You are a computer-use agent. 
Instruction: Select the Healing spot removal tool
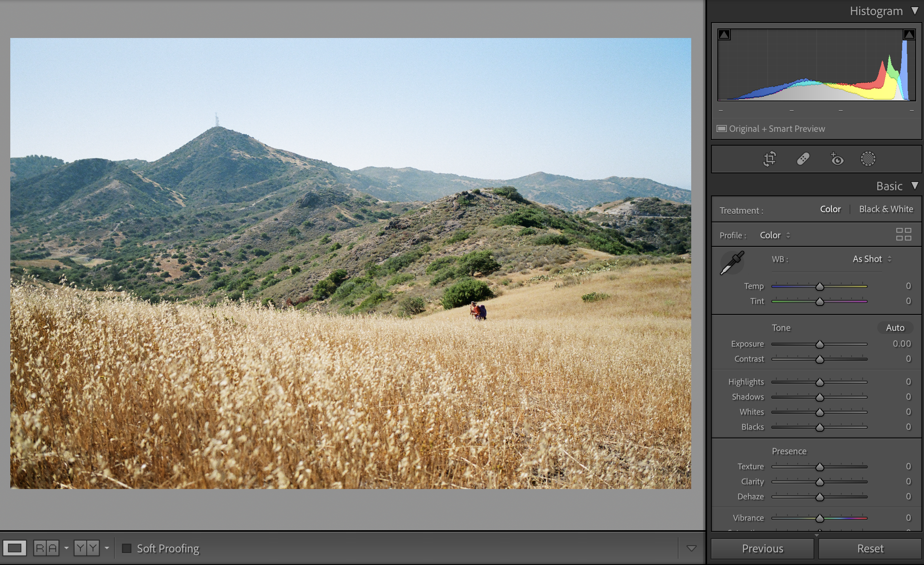click(803, 159)
